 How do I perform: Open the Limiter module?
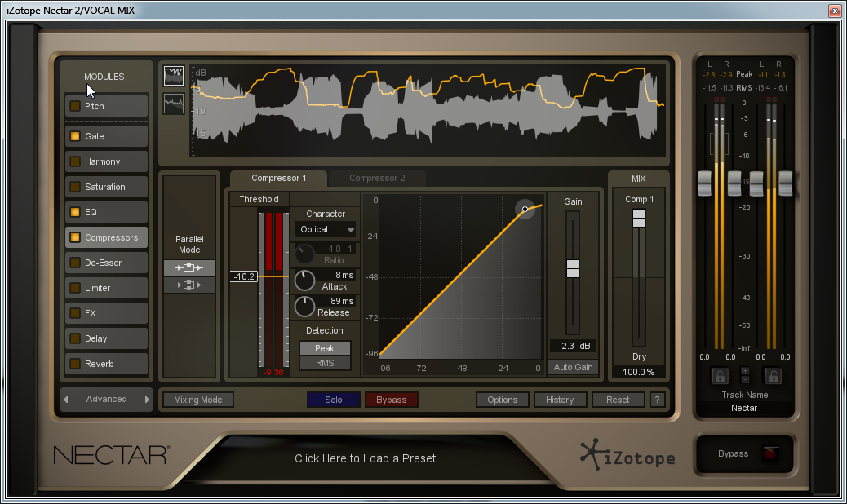(106, 288)
